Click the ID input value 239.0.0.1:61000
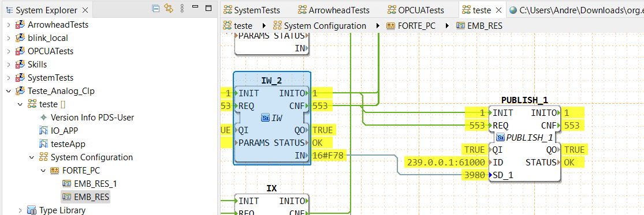 446,163
